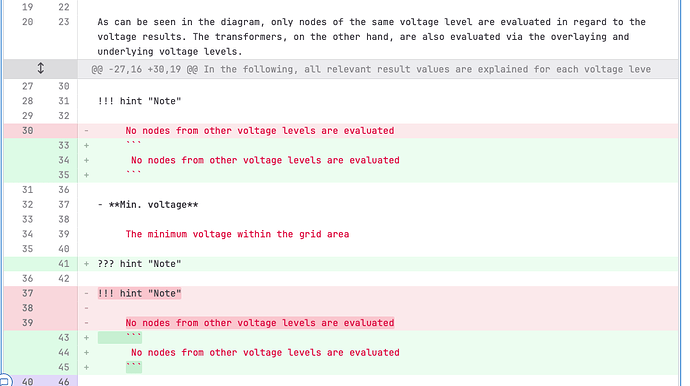The width and height of the screenshot is (690, 386).
Task: Select removed line 30 'No nodes from other voltage levels'
Action: coord(260,131)
